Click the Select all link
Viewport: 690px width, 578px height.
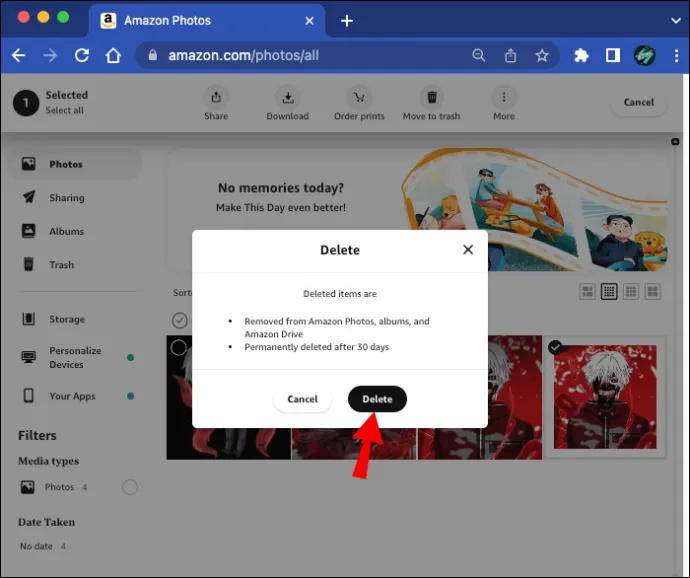tap(64, 110)
